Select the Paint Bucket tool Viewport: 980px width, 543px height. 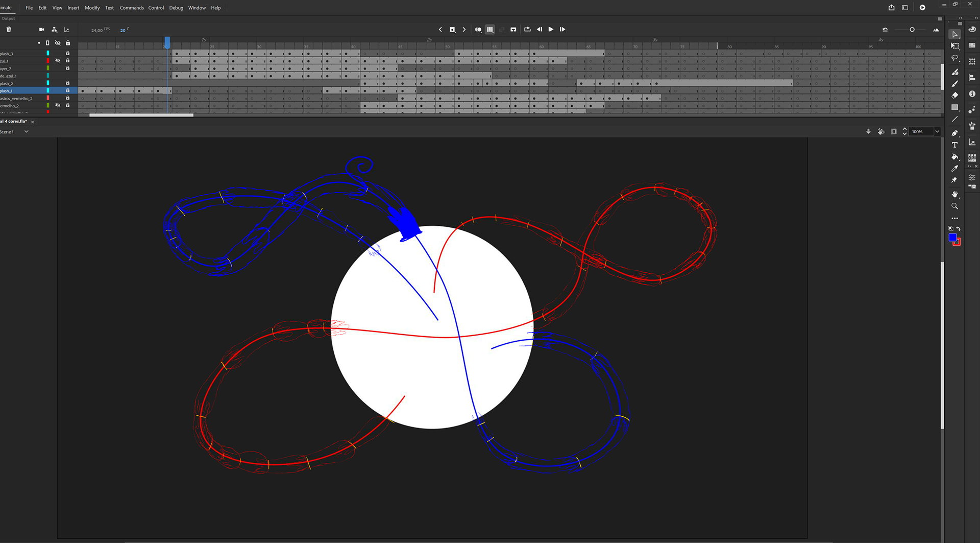click(954, 157)
